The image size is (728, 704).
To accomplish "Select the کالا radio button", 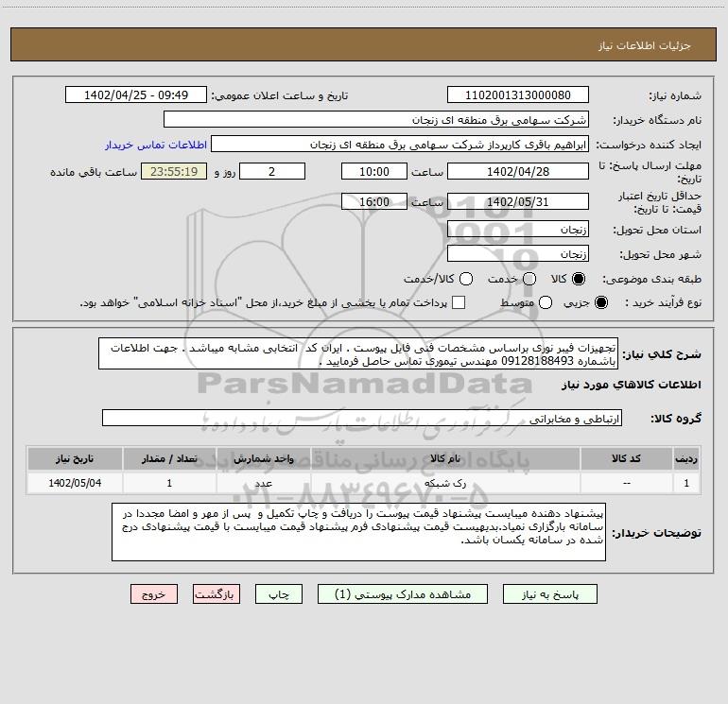I will 579,279.
